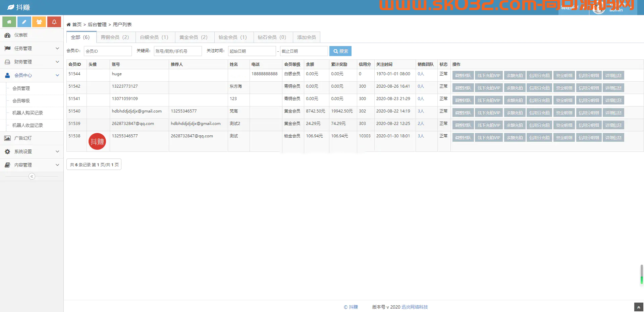Click 详细信息 for user 51538
This screenshot has width=644, height=312.
[x=613, y=138]
